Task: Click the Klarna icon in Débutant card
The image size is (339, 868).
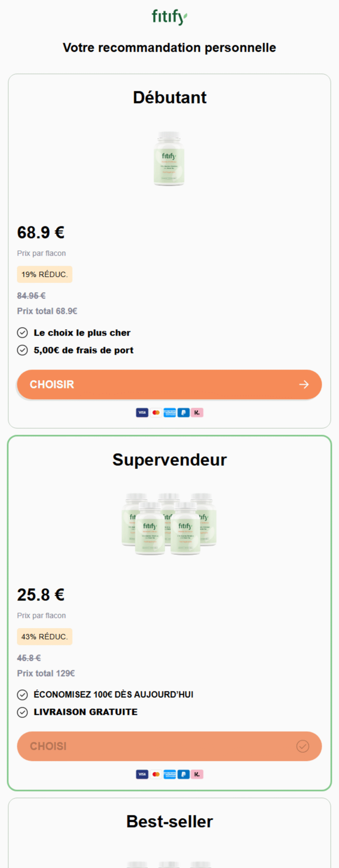Action: (x=197, y=413)
